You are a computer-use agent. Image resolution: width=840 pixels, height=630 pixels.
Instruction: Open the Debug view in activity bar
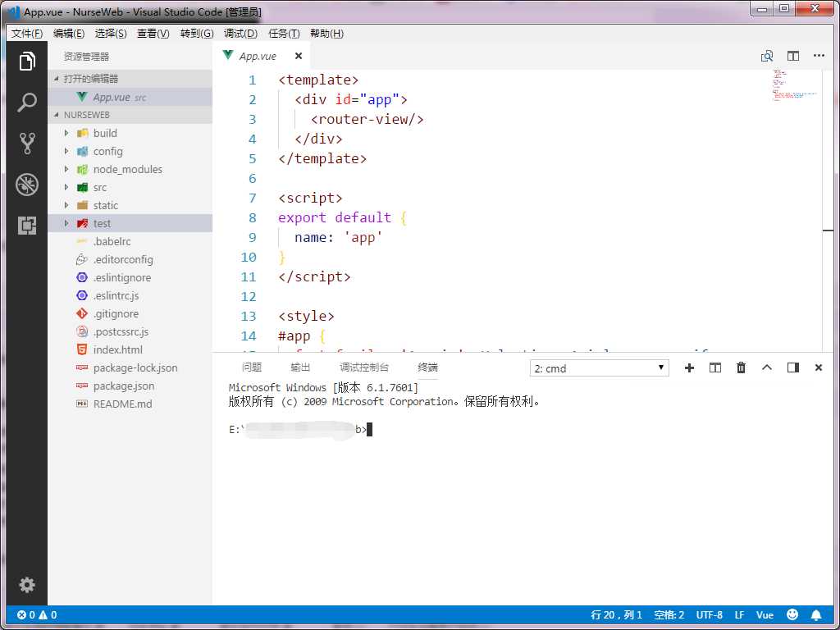(27, 185)
